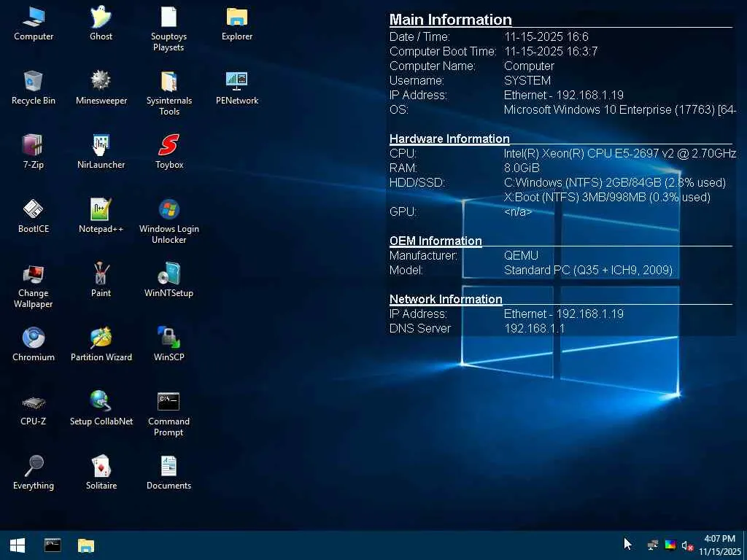Select the PENetwork desktop icon

pos(237,87)
